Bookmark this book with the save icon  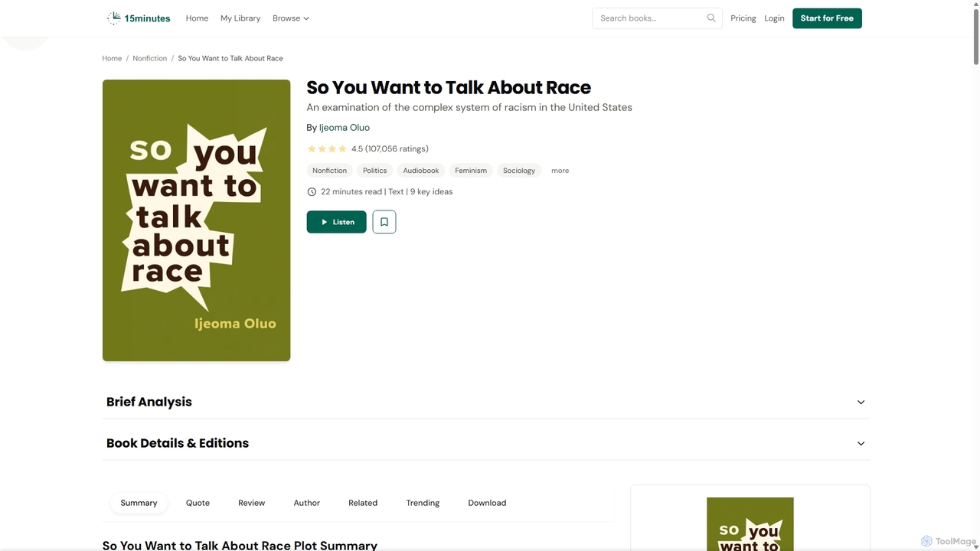(x=384, y=222)
